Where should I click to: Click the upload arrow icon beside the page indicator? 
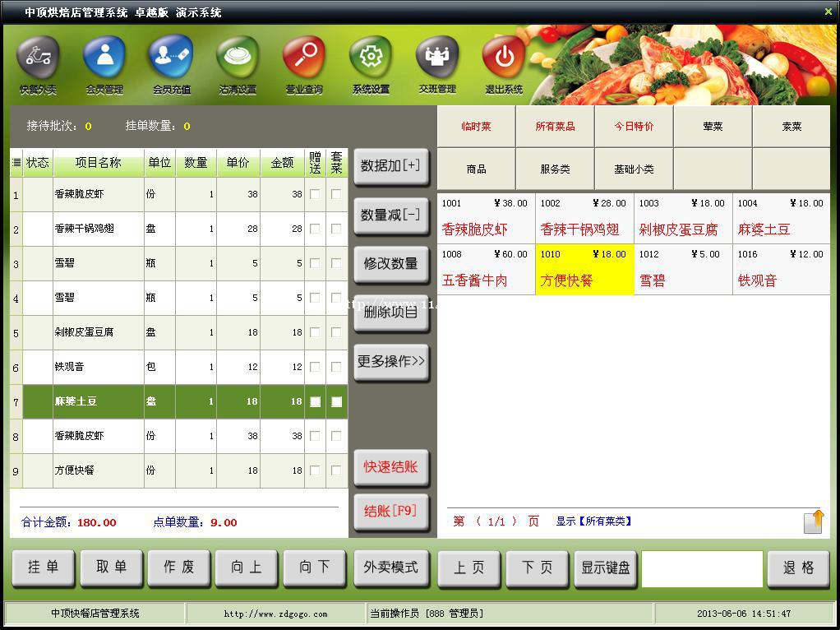point(814,521)
